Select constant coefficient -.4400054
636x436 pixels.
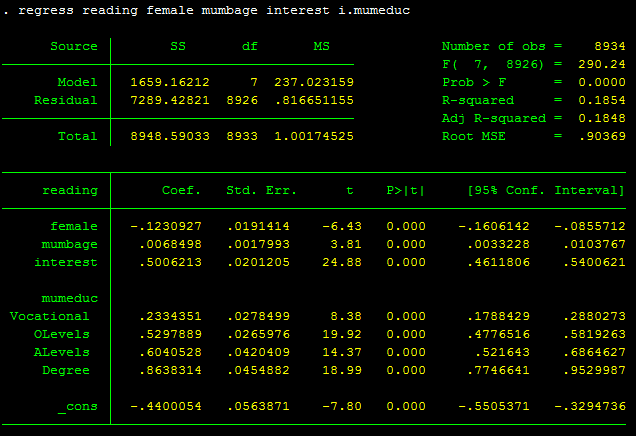coord(166,406)
